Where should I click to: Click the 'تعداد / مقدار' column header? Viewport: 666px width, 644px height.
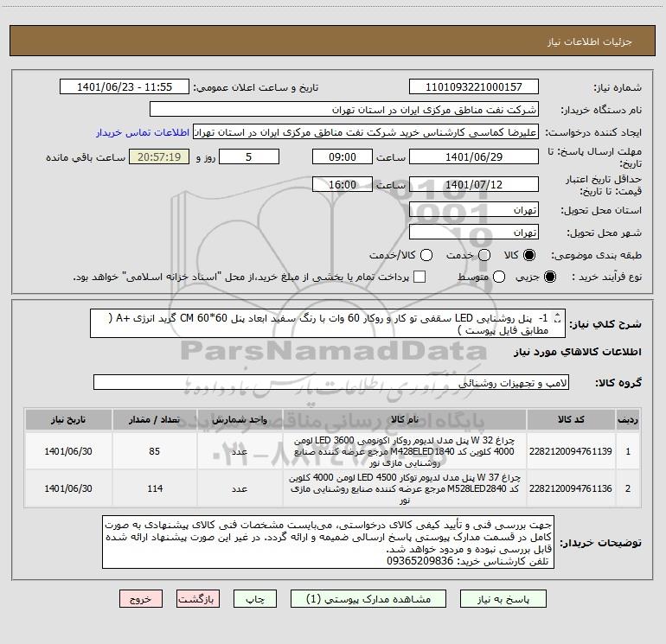point(155,419)
